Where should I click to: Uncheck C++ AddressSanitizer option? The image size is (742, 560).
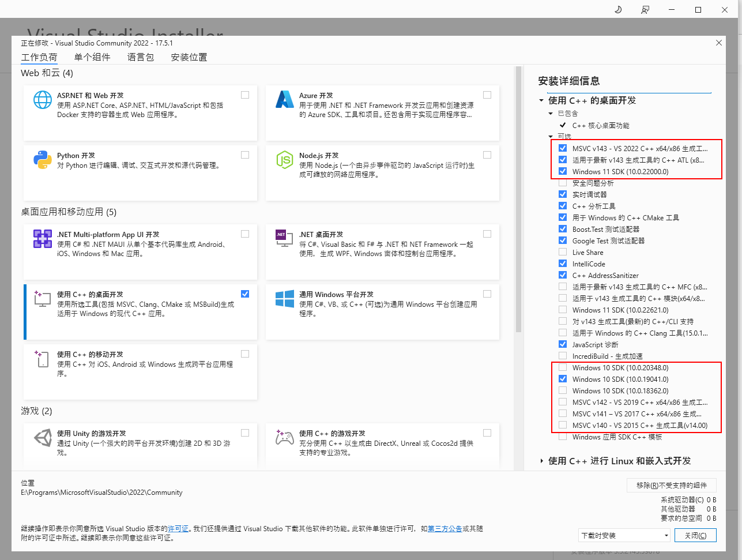pyautogui.click(x=563, y=275)
